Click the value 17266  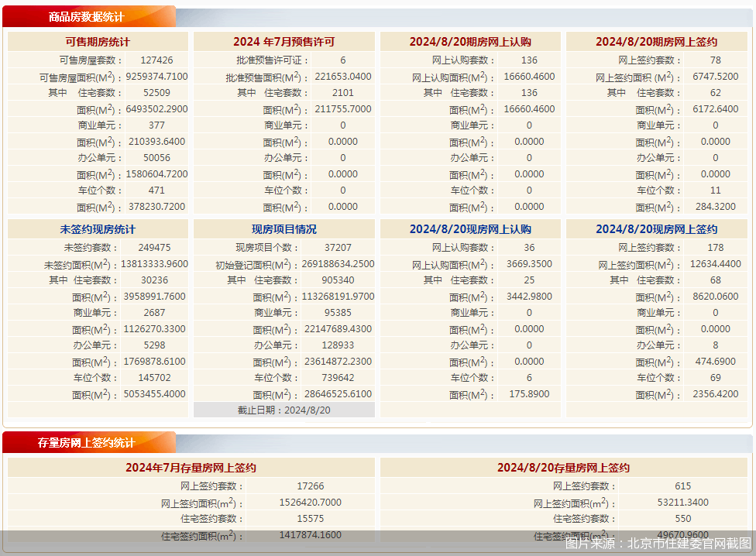[311, 486]
